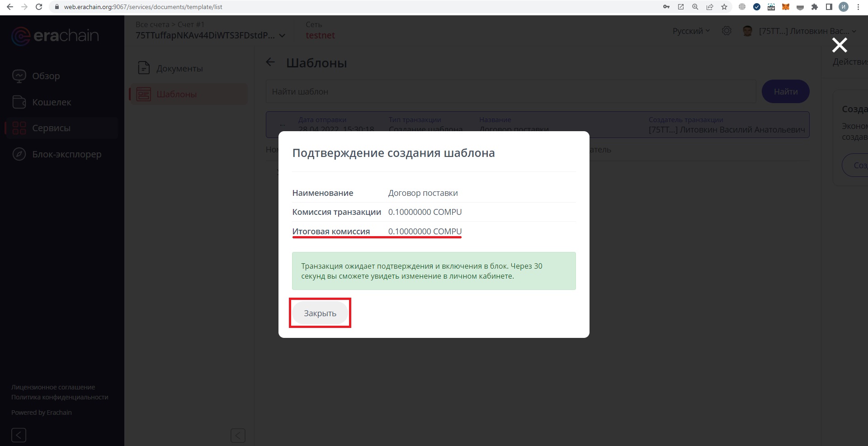Viewport: 868px width, 446px height.
Task: Click the Шаблоны templates icon
Action: click(x=143, y=94)
